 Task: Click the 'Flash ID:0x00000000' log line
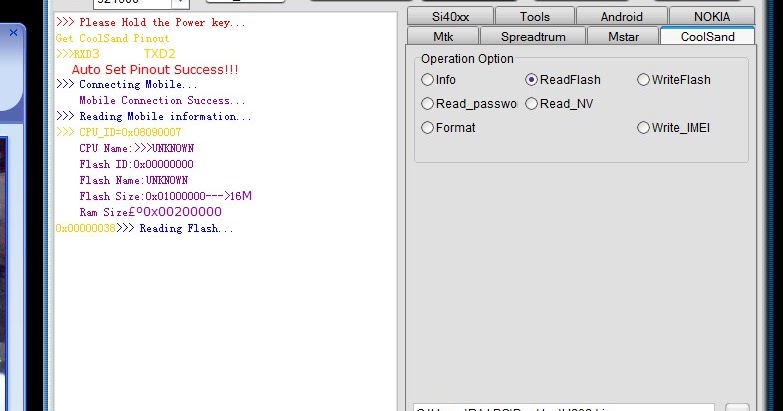click(136, 164)
